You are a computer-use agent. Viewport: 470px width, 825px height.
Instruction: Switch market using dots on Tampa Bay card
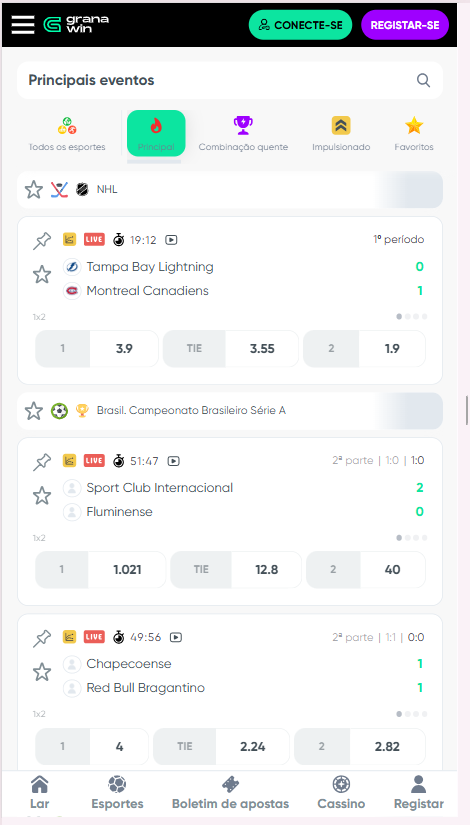pyautogui.click(x=412, y=317)
